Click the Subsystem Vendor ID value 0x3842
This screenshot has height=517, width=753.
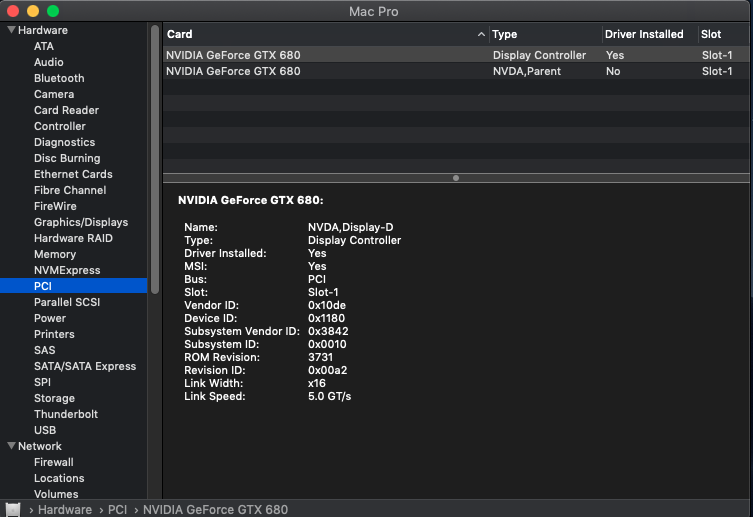328,331
